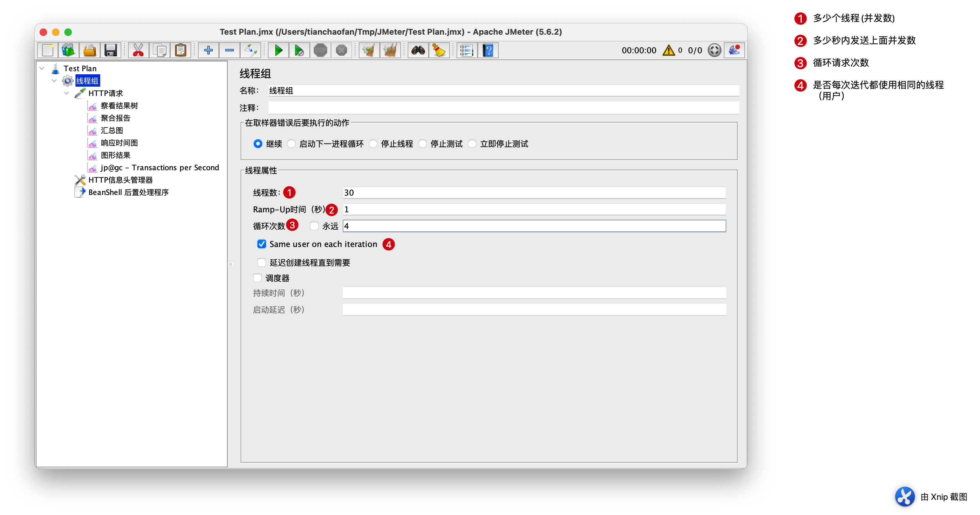This screenshot has height=515, width=980.
Task: Click the New test plan icon
Action: click(x=48, y=50)
